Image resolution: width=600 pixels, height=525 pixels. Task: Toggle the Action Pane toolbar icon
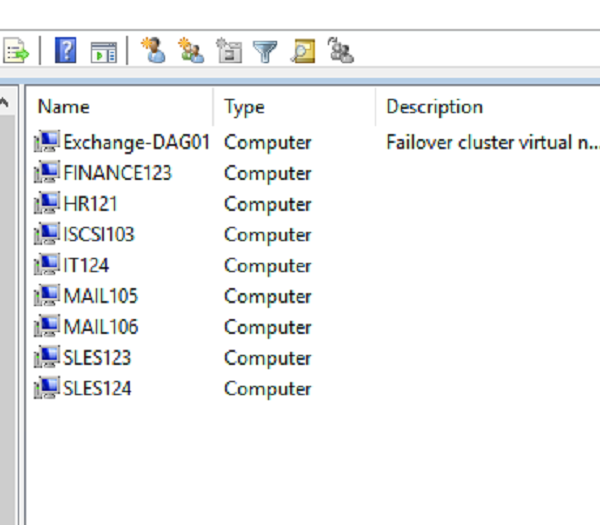pyautogui.click(x=103, y=51)
